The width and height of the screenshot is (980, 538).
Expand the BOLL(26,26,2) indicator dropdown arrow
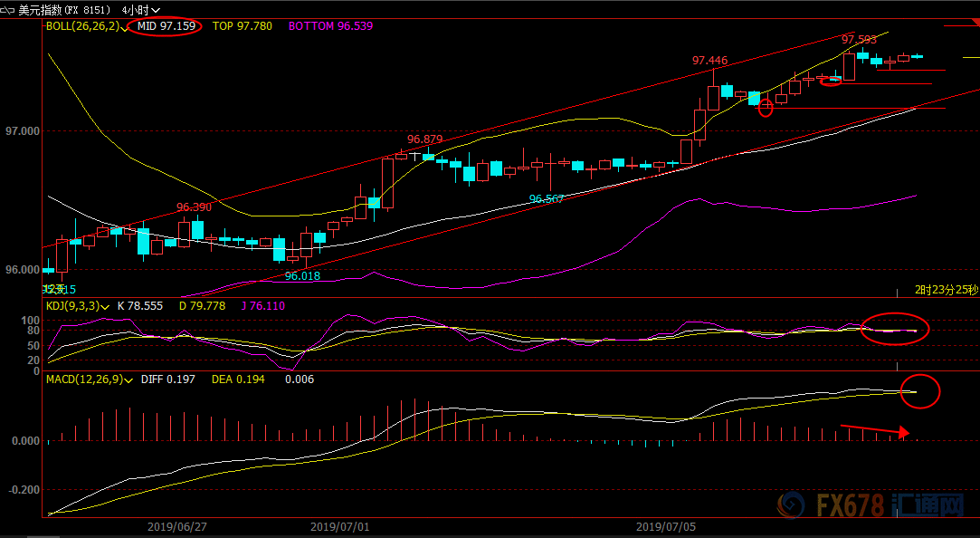125,27
